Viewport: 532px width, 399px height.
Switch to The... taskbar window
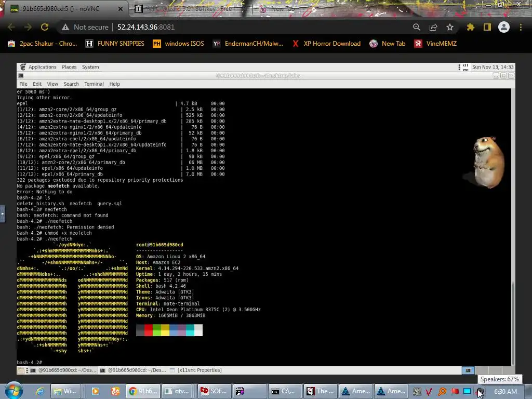[321, 391]
